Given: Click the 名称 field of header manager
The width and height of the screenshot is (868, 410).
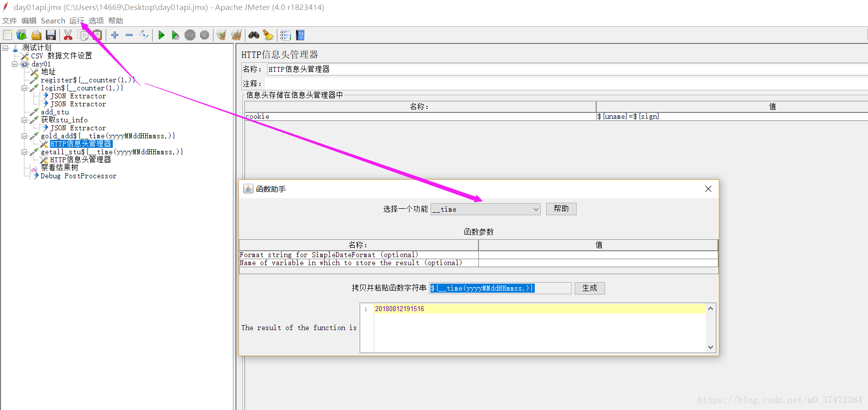Looking at the screenshot, I should (567, 69).
